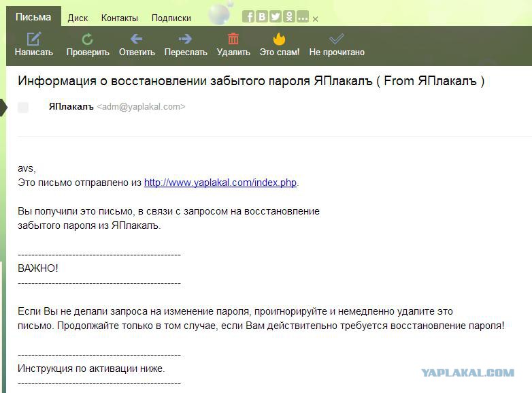The height and width of the screenshot is (393, 532).
Task: Click the greeting text avs,
Action: pos(27,168)
